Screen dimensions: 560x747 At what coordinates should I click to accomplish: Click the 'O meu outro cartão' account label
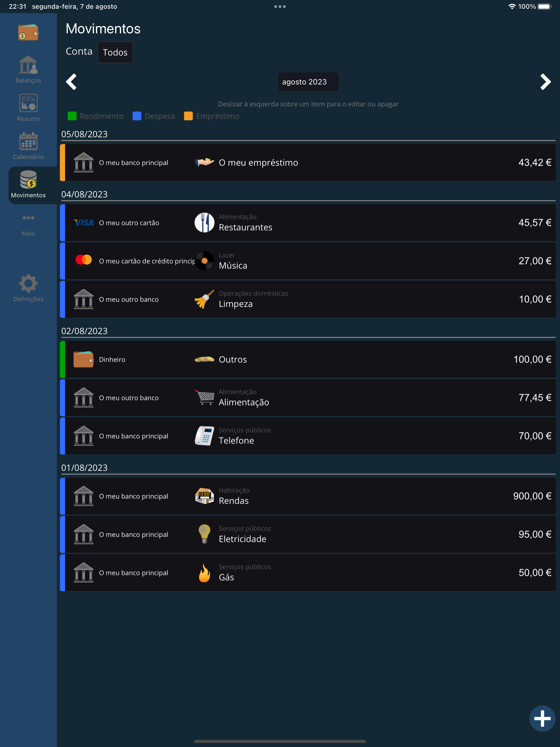tap(129, 223)
